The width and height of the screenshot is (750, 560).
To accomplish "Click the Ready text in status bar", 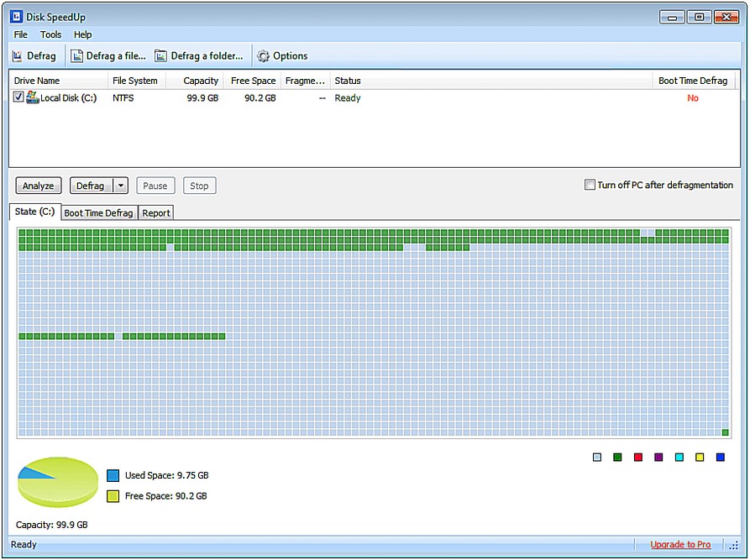I will coord(24,544).
